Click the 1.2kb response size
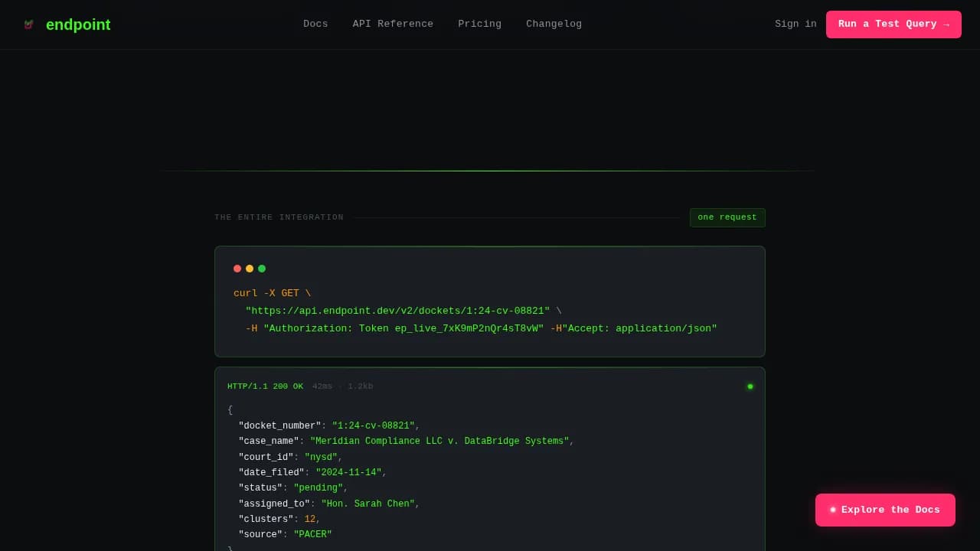The image size is (980, 551). pyautogui.click(x=361, y=386)
